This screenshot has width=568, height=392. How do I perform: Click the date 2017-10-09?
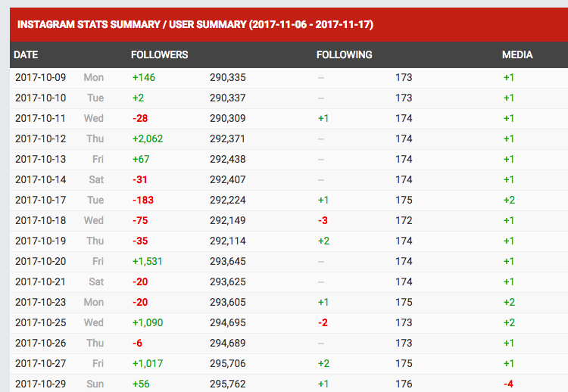[x=41, y=77]
